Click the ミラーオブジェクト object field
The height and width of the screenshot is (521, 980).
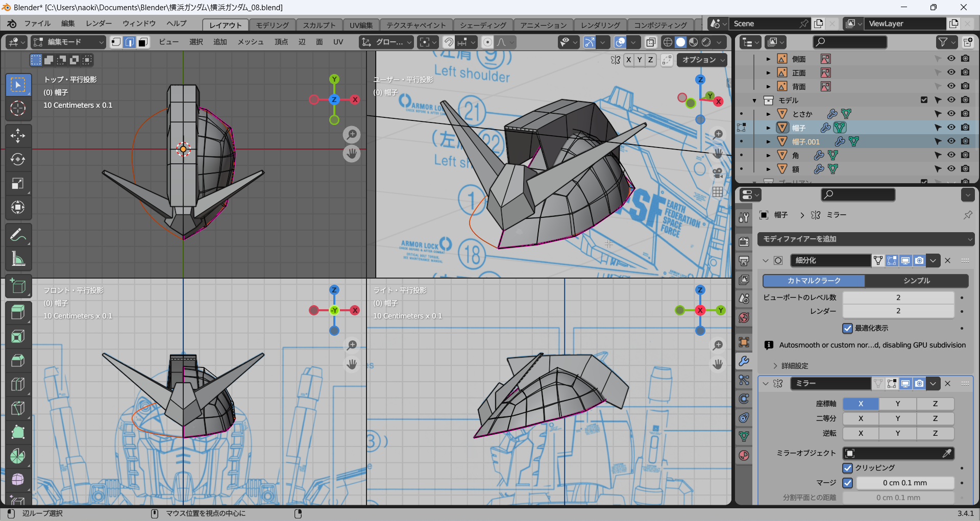pyautogui.click(x=898, y=453)
